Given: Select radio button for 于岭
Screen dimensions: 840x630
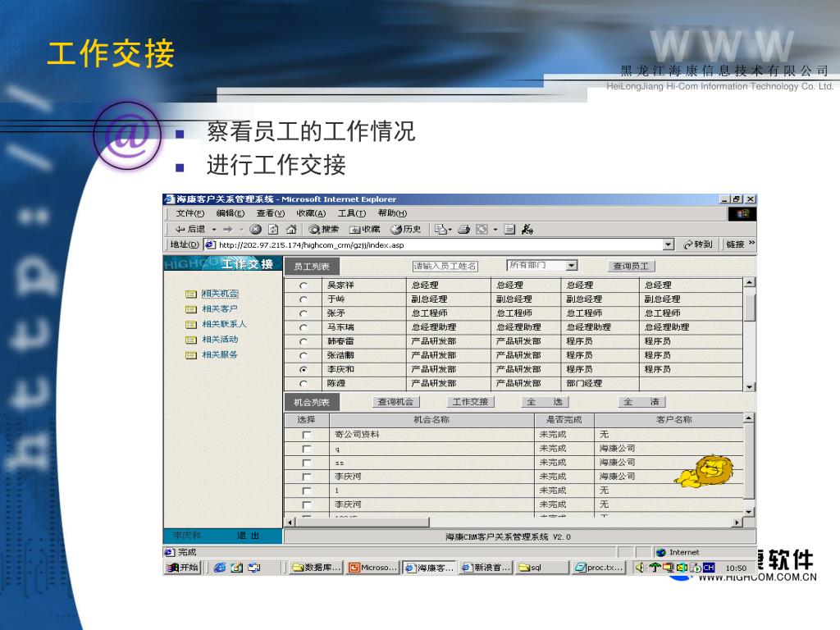Looking at the screenshot, I should pos(304,299).
